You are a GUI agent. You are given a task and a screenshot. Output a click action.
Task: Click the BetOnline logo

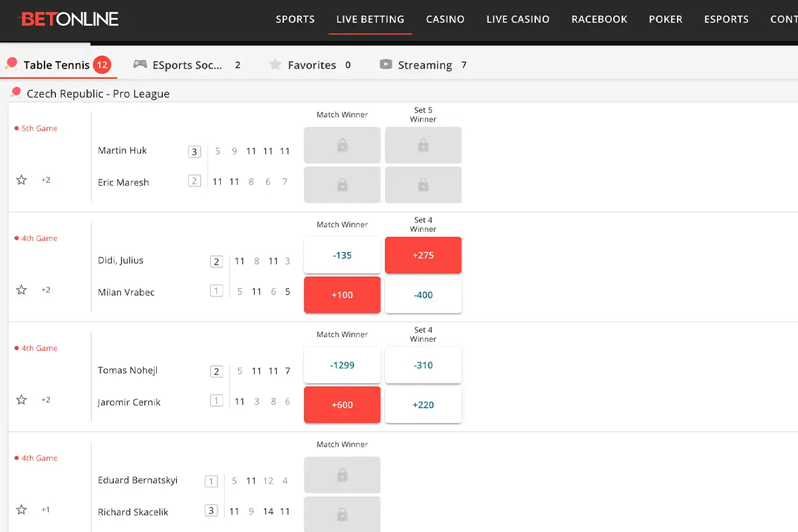[70, 19]
